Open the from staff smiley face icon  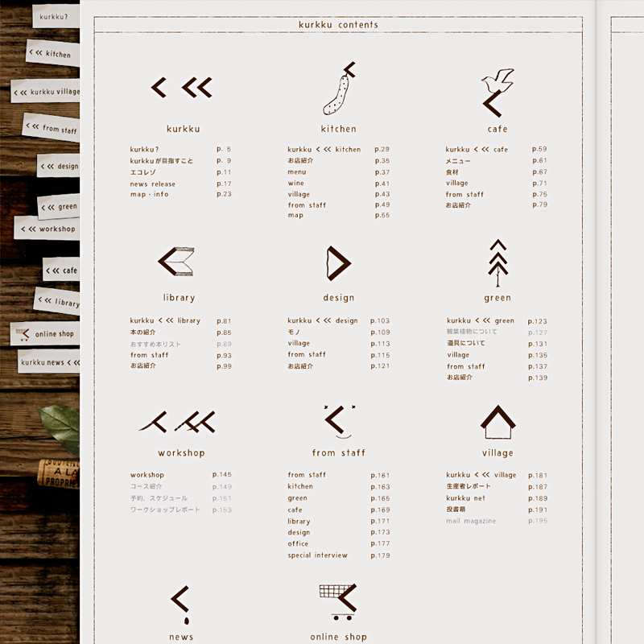pyautogui.click(x=339, y=423)
